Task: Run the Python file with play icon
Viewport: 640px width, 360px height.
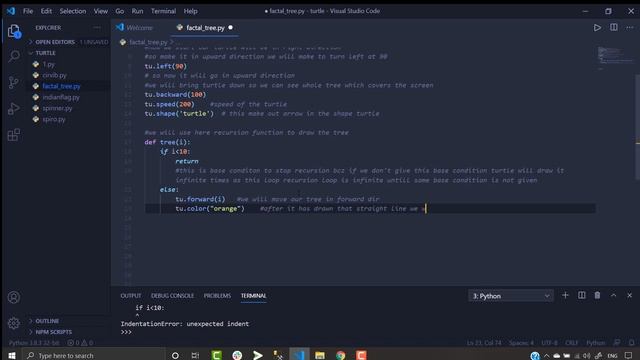Action: pyautogui.click(x=597, y=28)
